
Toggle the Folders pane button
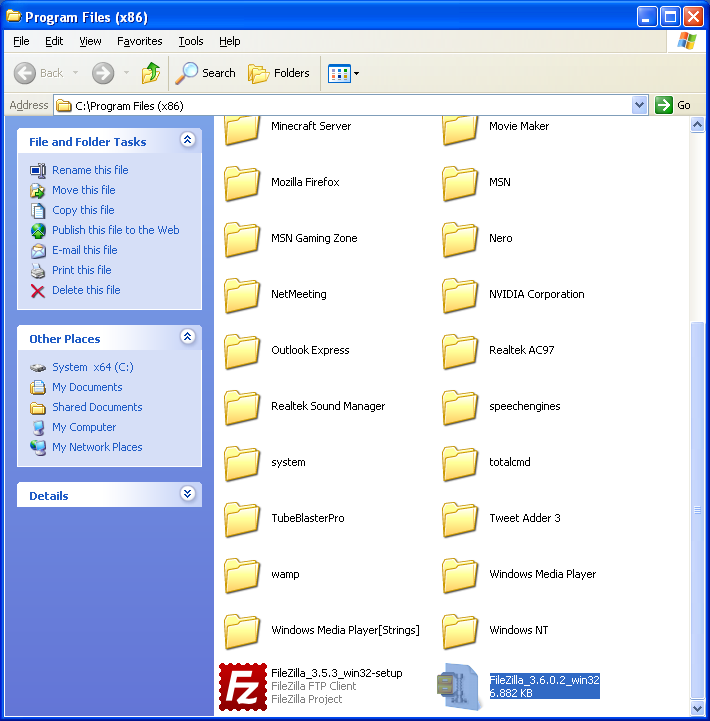click(279, 73)
